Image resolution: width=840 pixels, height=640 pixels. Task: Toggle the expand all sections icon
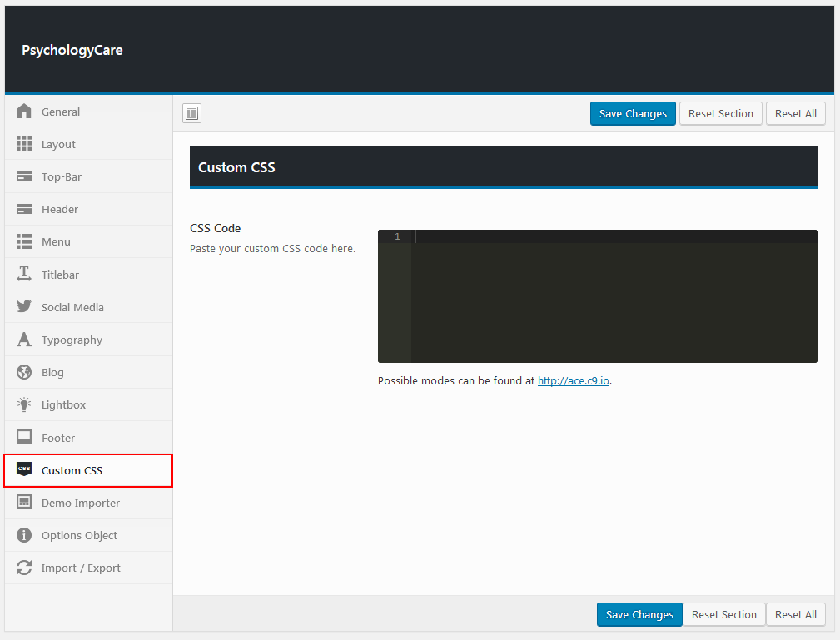point(192,113)
